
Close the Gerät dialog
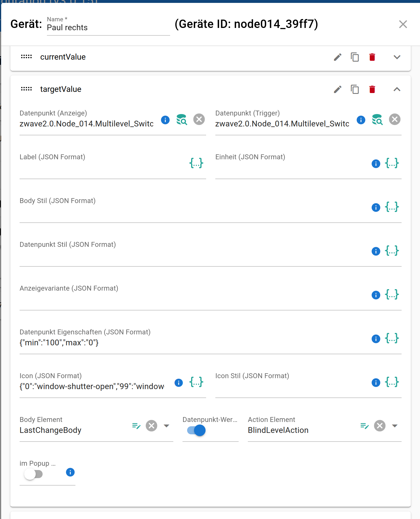pyautogui.click(x=403, y=24)
